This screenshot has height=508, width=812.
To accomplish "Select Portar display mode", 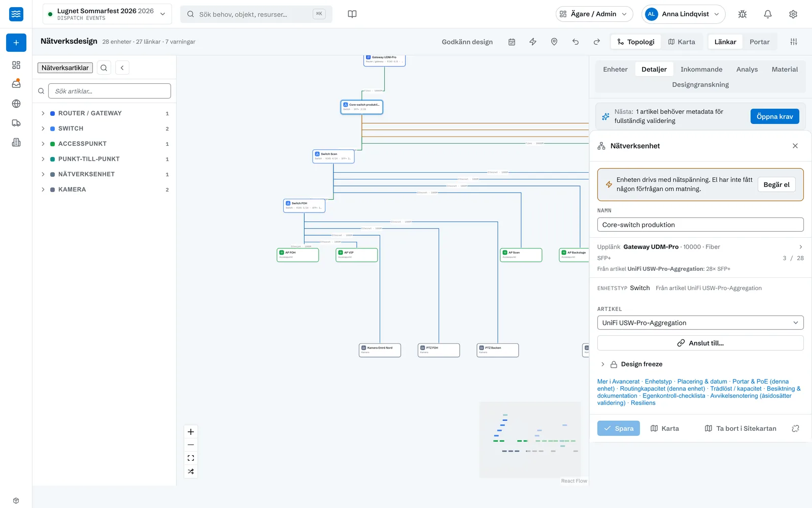I will (x=760, y=42).
